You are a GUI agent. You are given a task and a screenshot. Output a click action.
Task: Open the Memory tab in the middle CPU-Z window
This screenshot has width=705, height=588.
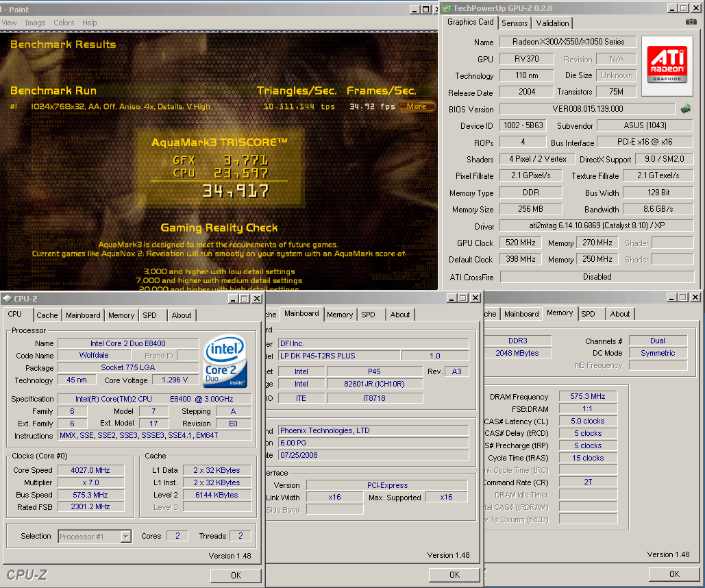click(x=339, y=315)
